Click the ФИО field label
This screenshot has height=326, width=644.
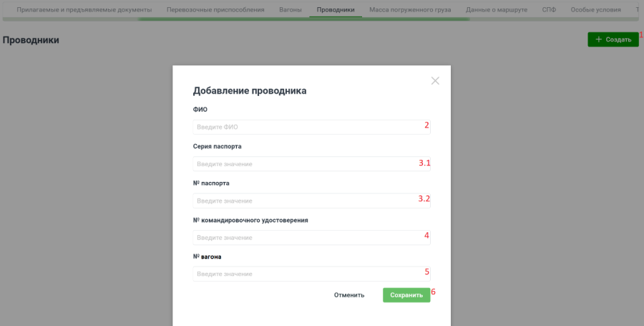pos(200,110)
